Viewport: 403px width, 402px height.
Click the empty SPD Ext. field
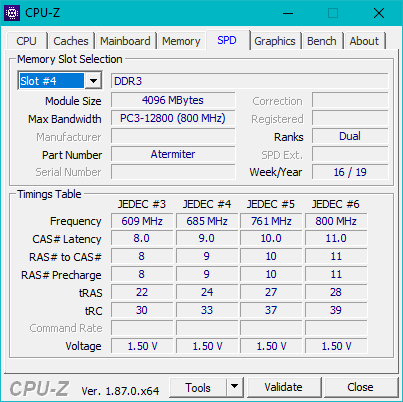350,154
